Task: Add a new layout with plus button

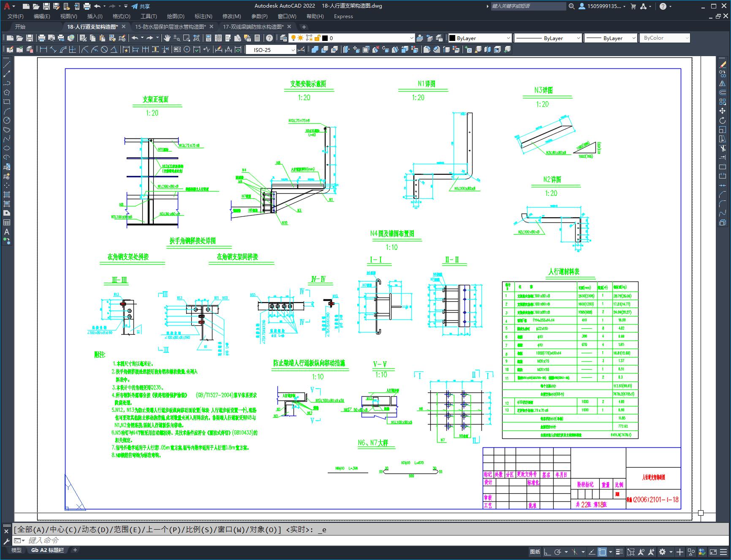Action: coord(75,550)
